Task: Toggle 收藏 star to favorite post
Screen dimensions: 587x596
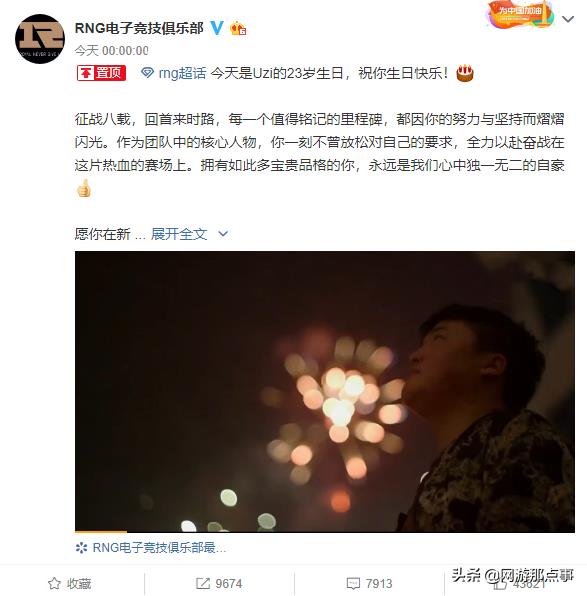Action: [x=70, y=583]
